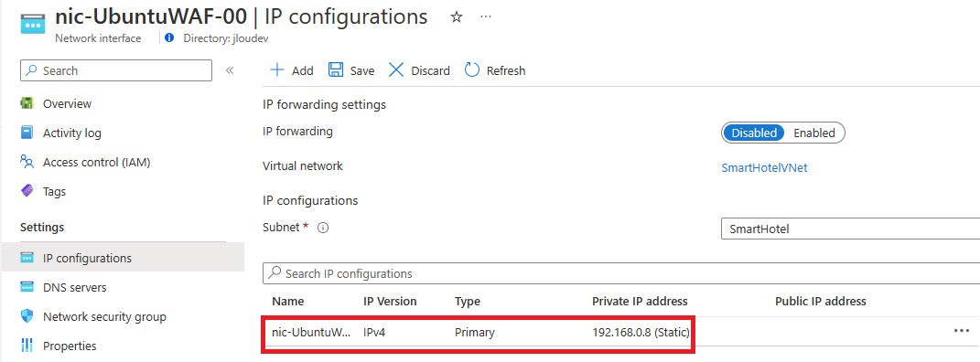Click the Search IP configurations field
The width and height of the screenshot is (980, 362).
point(621,273)
